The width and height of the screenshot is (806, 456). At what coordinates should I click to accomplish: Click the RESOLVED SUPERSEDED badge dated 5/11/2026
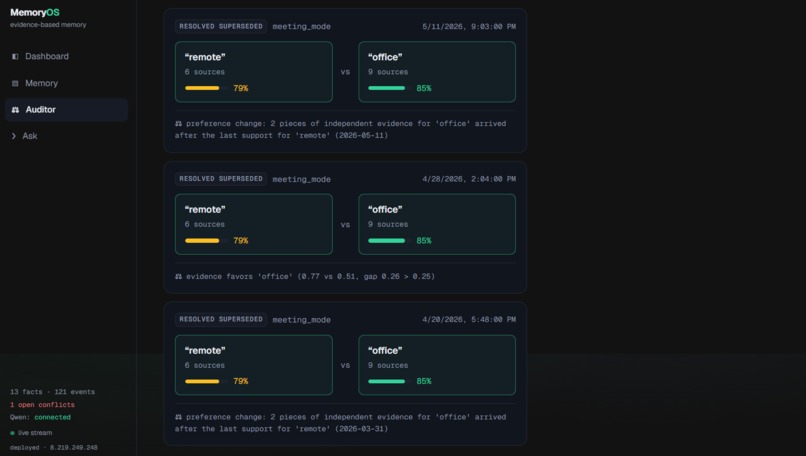[221, 26]
